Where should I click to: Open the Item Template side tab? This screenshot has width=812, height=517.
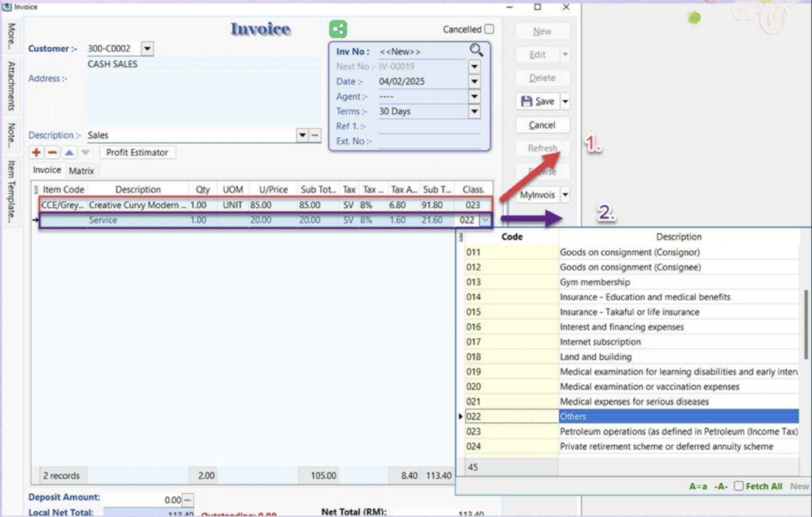coord(11,191)
